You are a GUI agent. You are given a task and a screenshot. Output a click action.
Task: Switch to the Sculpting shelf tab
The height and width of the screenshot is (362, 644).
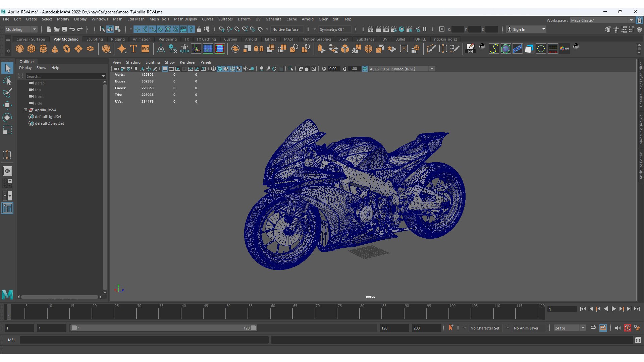[x=95, y=39]
